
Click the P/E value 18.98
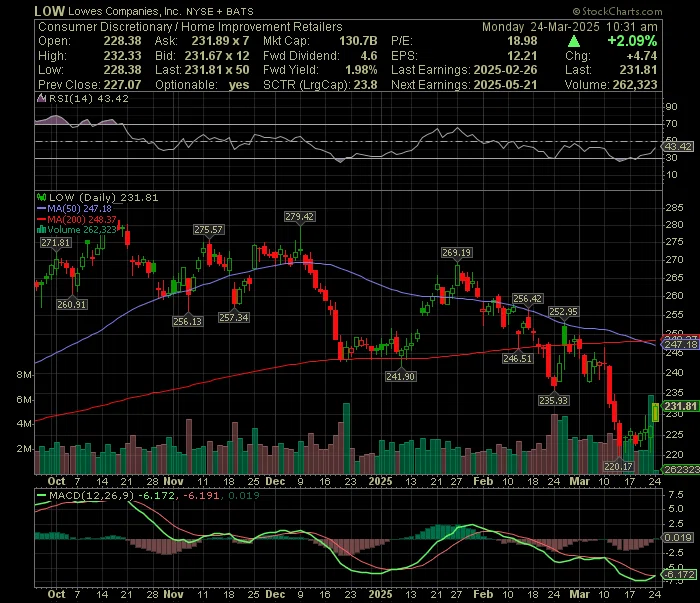pyautogui.click(x=522, y=41)
